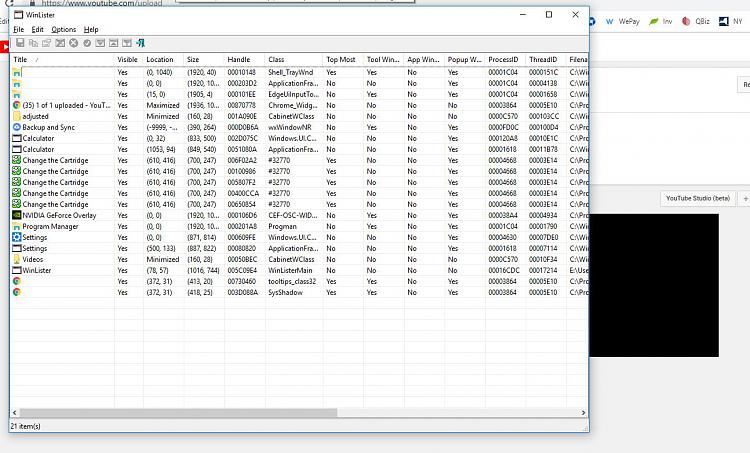This screenshot has width=750, height=453.
Task: Click the green Exit door toolbar icon
Action: tap(141, 43)
